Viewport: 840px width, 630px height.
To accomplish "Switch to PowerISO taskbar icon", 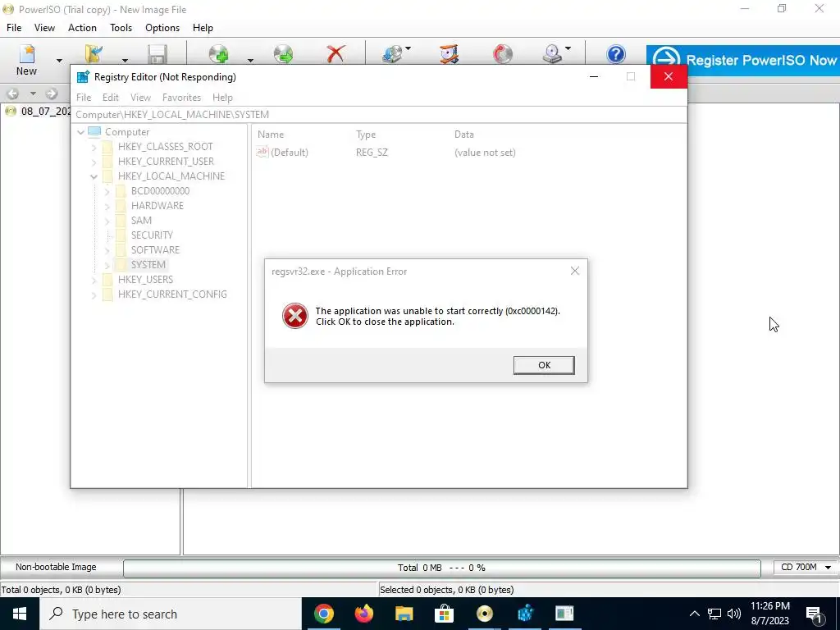I will 484,614.
